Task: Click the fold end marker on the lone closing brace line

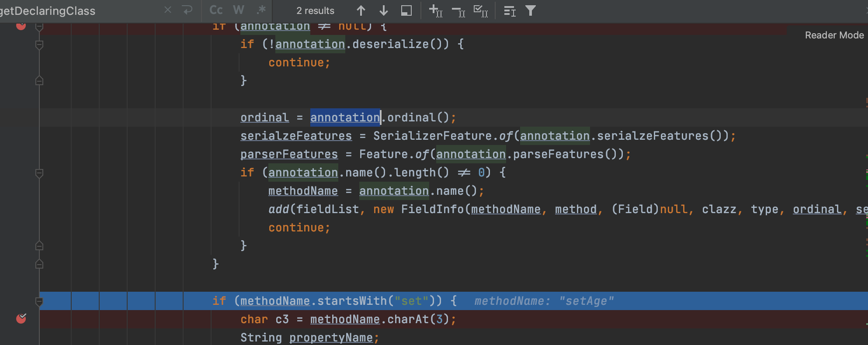Action: (39, 264)
